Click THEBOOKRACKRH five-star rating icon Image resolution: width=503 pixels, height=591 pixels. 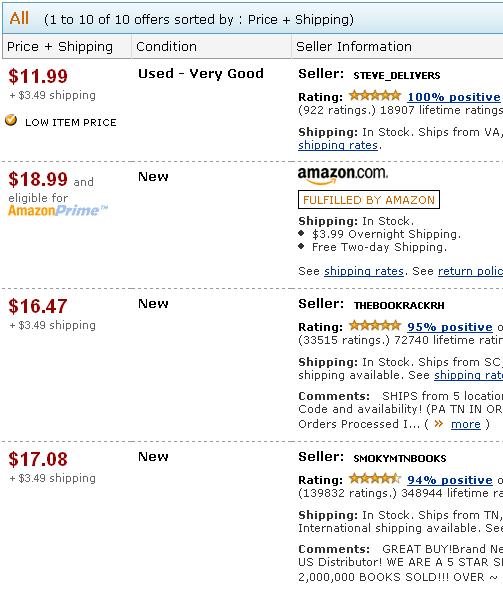pos(375,326)
